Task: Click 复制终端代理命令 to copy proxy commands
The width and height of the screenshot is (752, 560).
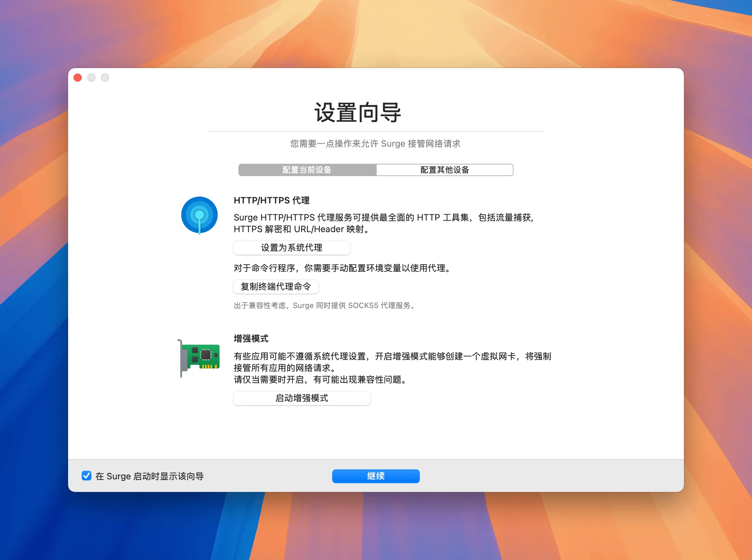Action: point(276,287)
